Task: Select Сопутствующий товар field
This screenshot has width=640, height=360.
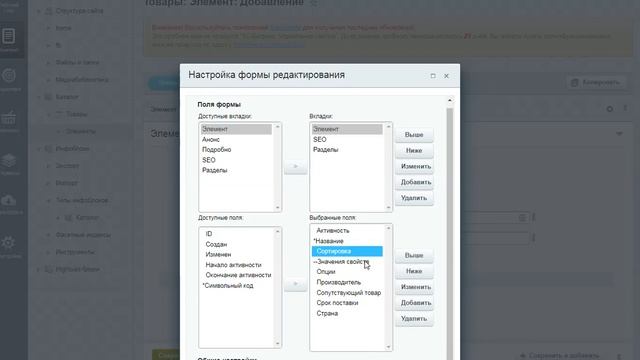Action: tap(347, 293)
